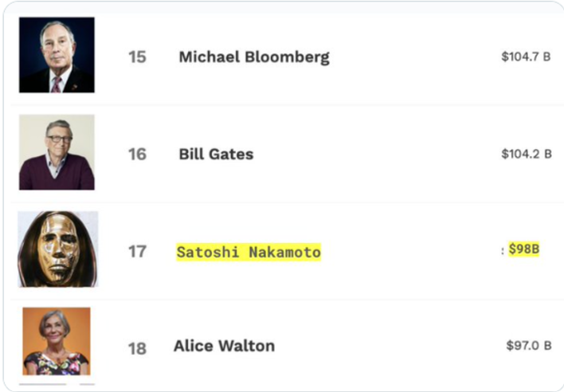Image resolution: width=564 pixels, height=392 pixels.
Task: Click the rank number 15
Action: [x=137, y=57]
